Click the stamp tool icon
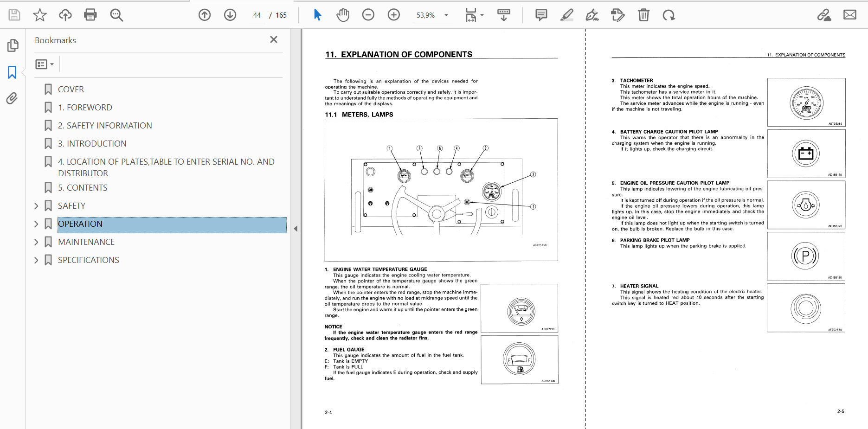 click(x=617, y=15)
